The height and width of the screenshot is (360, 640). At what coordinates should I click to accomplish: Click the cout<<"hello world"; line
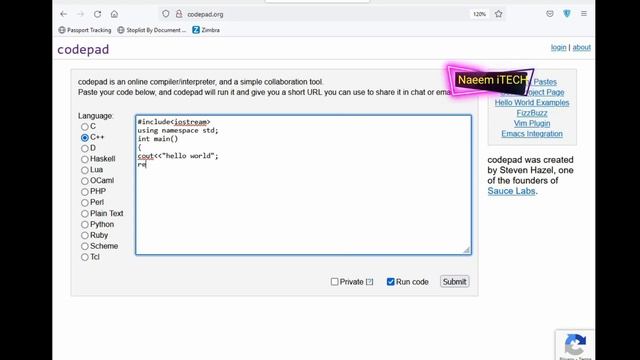pyautogui.click(x=178, y=156)
